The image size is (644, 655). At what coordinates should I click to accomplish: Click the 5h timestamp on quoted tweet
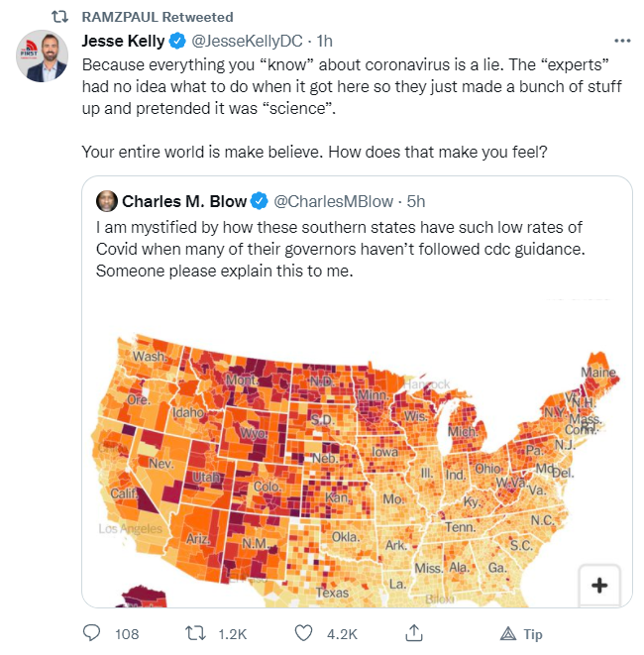click(416, 201)
